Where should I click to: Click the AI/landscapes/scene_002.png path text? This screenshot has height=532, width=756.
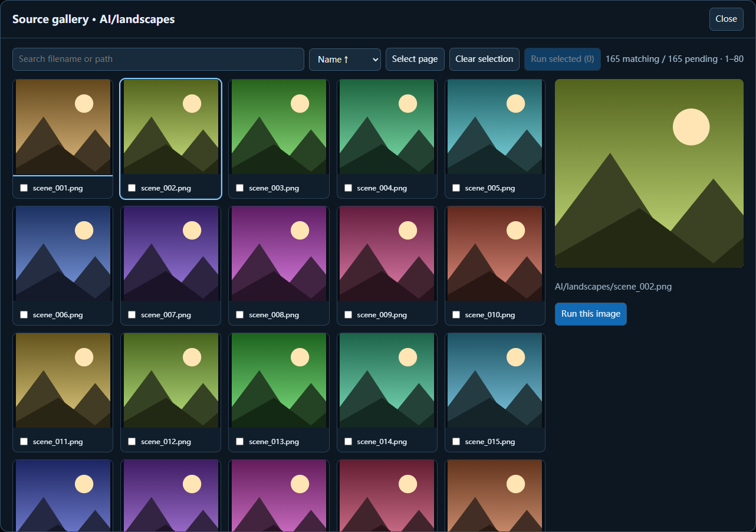click(x=613, y=287)
